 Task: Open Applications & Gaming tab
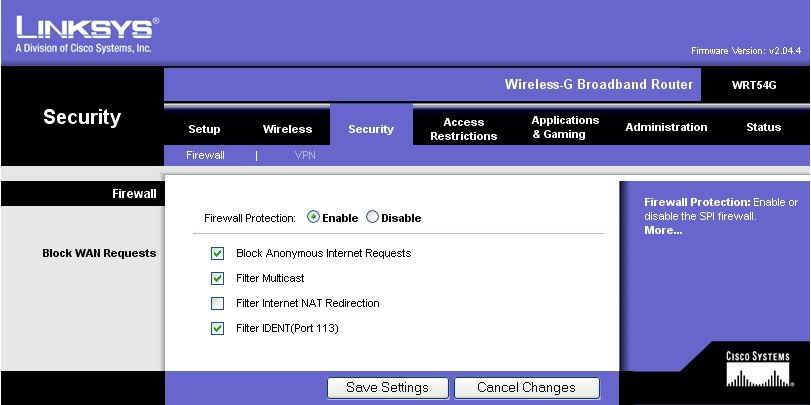pyautogui.click(x=565, y=127)
